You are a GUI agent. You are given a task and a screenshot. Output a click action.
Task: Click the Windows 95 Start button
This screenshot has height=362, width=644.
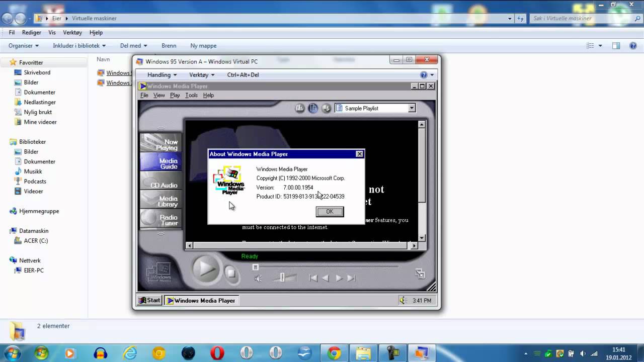pos(149,300)
